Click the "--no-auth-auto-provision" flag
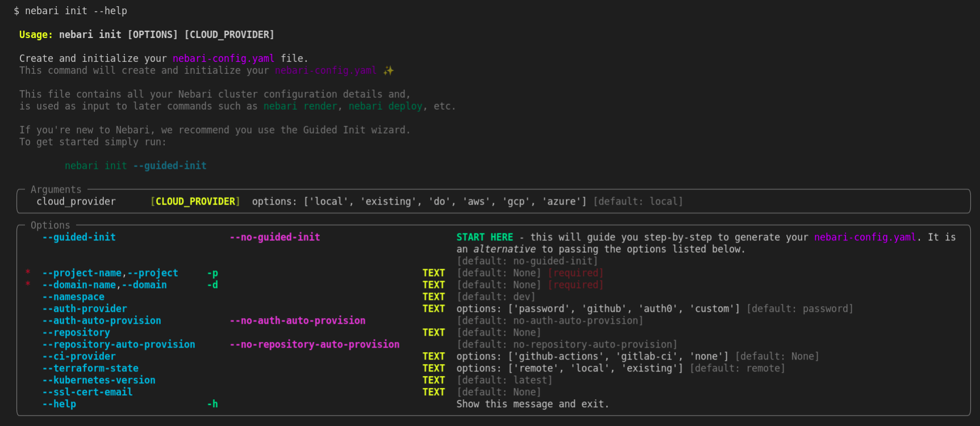Screen dimensions: 980x426 point(298,321)
